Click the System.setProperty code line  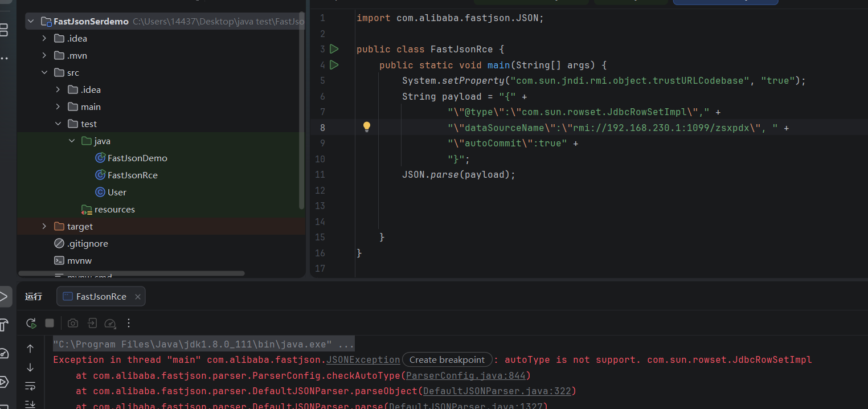[604, 80]
